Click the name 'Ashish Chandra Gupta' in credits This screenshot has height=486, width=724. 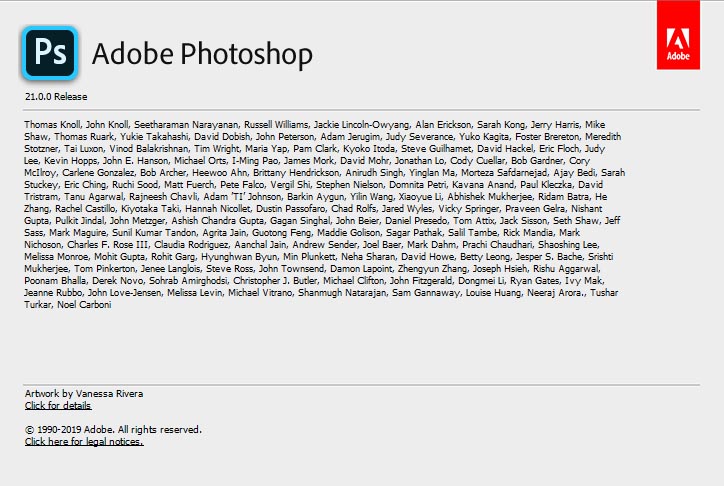pos(218,221)
